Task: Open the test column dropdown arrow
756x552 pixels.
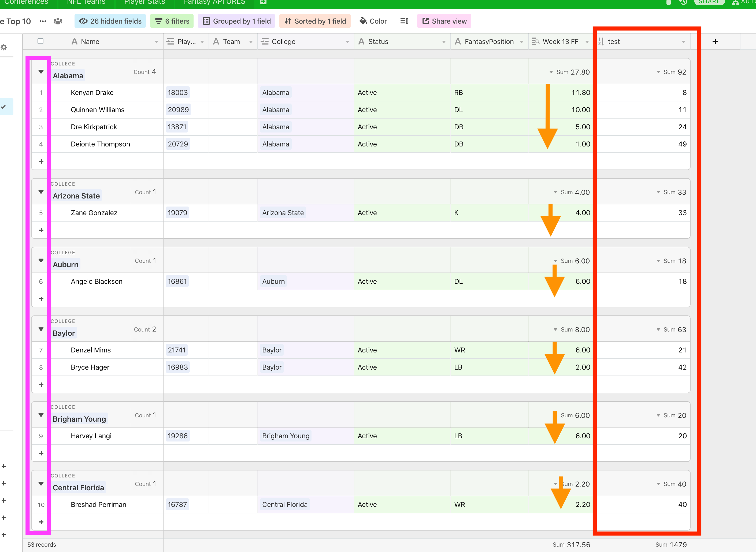Action: click(x=683, y=42)
